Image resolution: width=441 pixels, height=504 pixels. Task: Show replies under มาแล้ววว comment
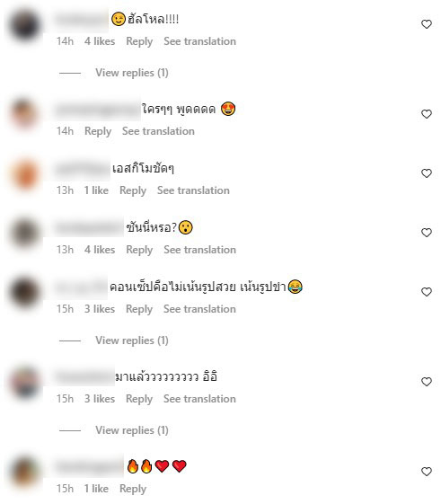[132, 430]
